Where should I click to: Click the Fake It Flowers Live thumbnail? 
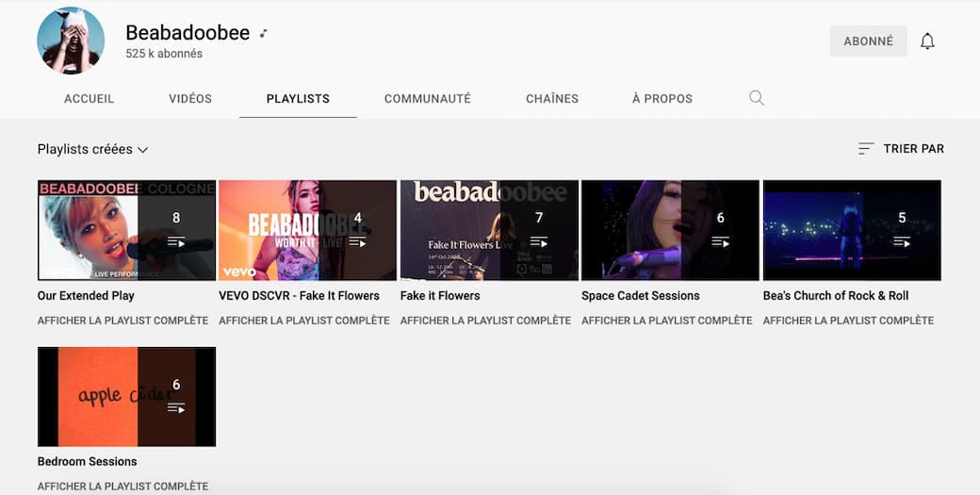[x=489, y=230]
